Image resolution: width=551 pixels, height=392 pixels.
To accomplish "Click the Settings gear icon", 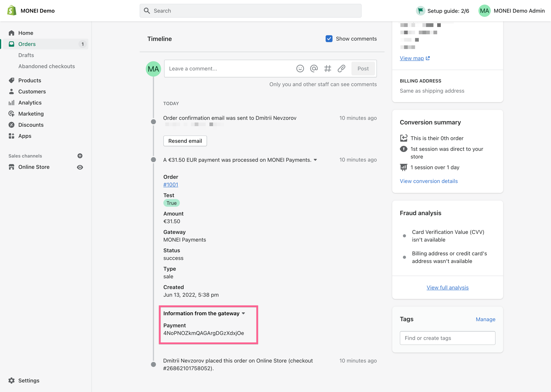I will [11, 380].
